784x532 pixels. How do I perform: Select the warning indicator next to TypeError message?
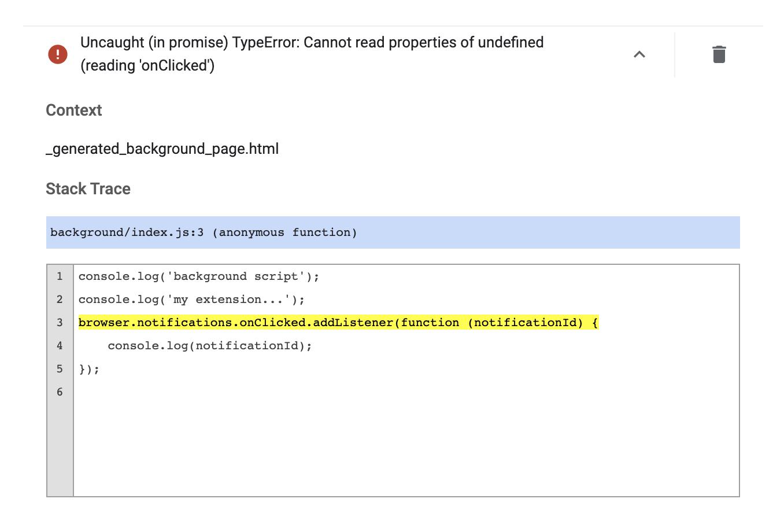point(57,54)
